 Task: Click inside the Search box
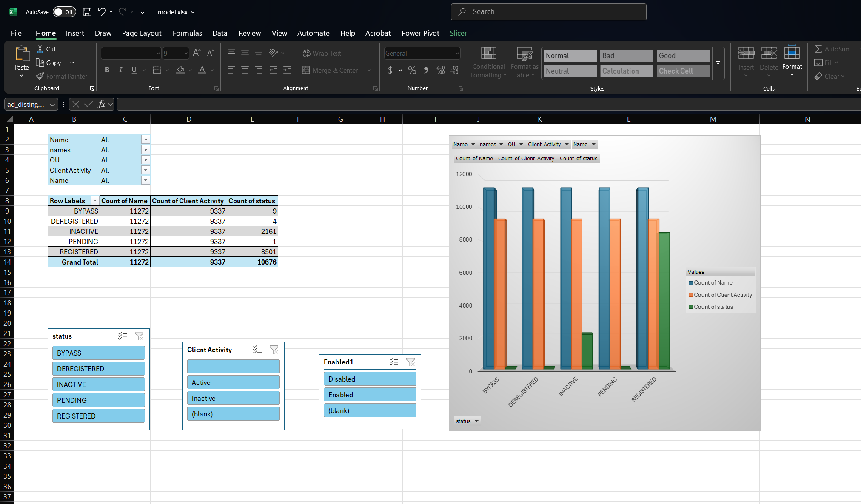pos(548,11)
